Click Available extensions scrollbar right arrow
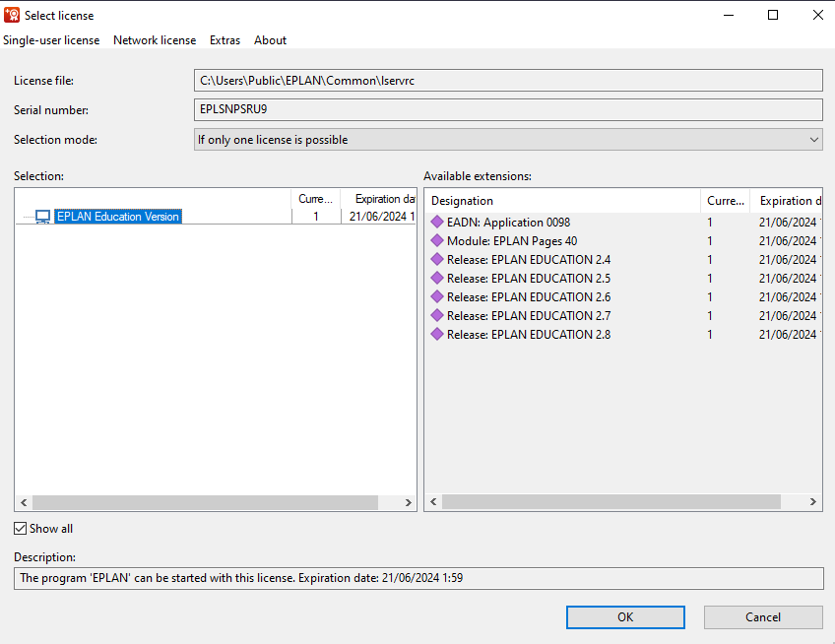 click(813, 502)
